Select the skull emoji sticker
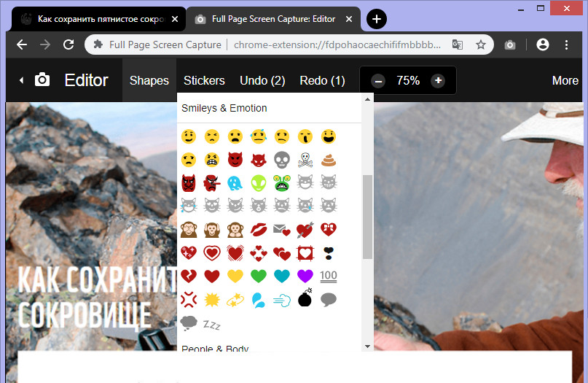This screenshot has width=588, height=383. pos(282,160)
